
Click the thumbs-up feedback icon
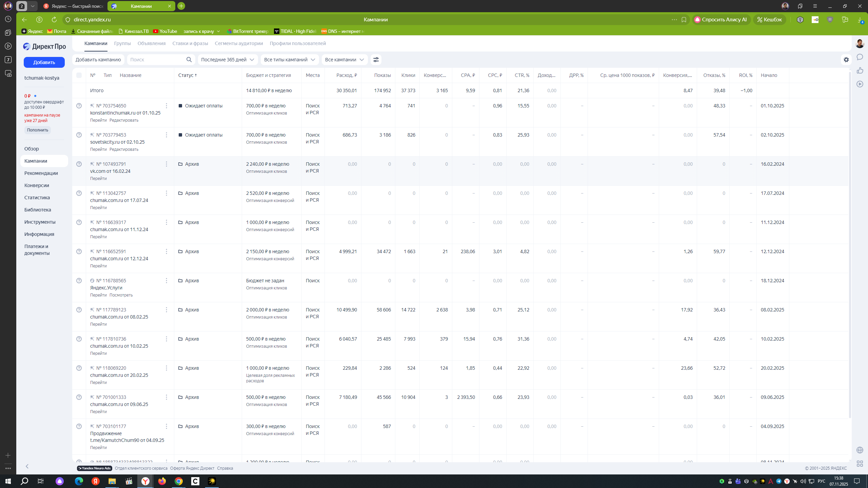click(x=860, y=70)
